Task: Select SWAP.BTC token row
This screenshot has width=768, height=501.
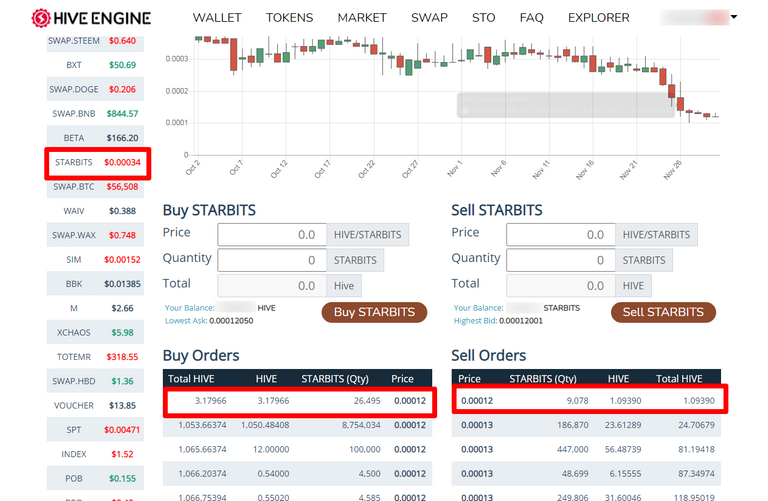Action: pos(95,187)
